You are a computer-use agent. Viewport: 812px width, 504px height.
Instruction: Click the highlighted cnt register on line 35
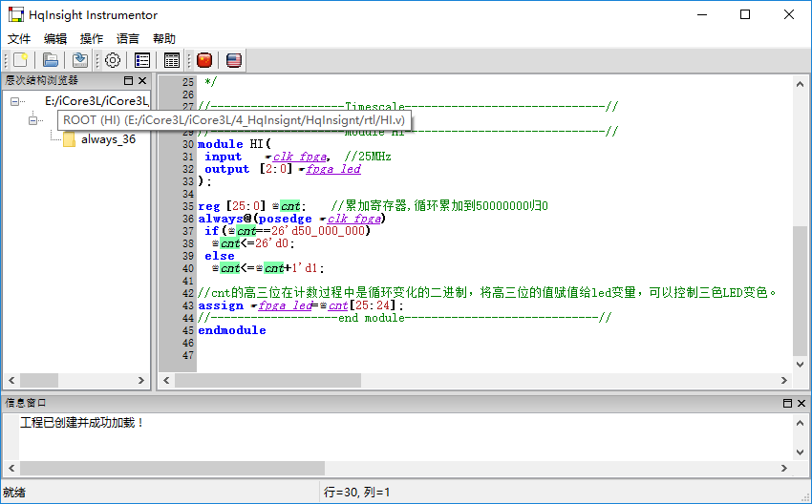click(289, 206)
